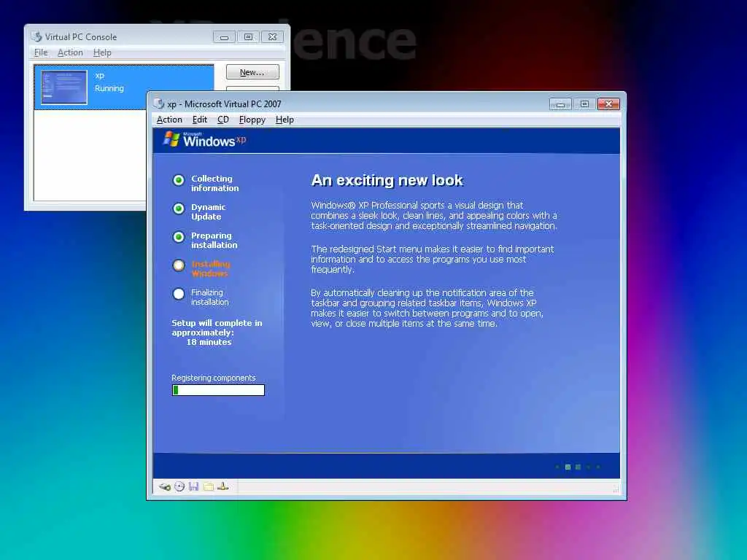Image resolution: width=747 pixels, height=560 pixels.
Task: Click the 'An exciting new look' heading
Action: coord(387,181)
